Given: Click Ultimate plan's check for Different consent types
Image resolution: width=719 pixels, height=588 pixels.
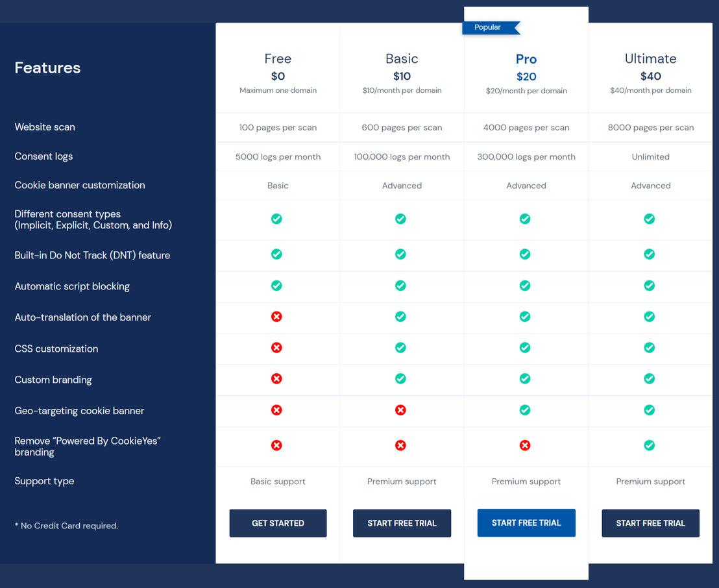Looking at the screenshot, I should tap(650, 219).
